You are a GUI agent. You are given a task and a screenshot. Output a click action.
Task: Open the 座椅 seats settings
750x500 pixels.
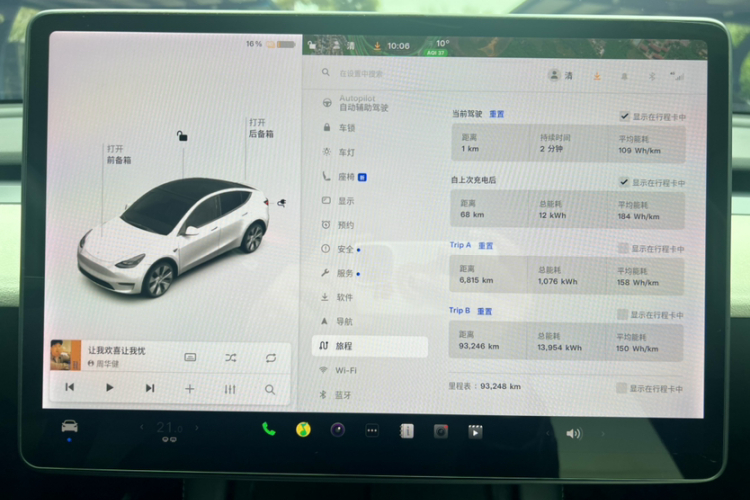pos(344,177)
